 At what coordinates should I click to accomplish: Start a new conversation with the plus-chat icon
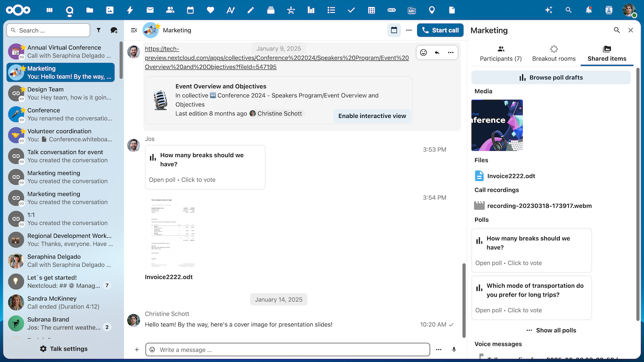(114, 30)
